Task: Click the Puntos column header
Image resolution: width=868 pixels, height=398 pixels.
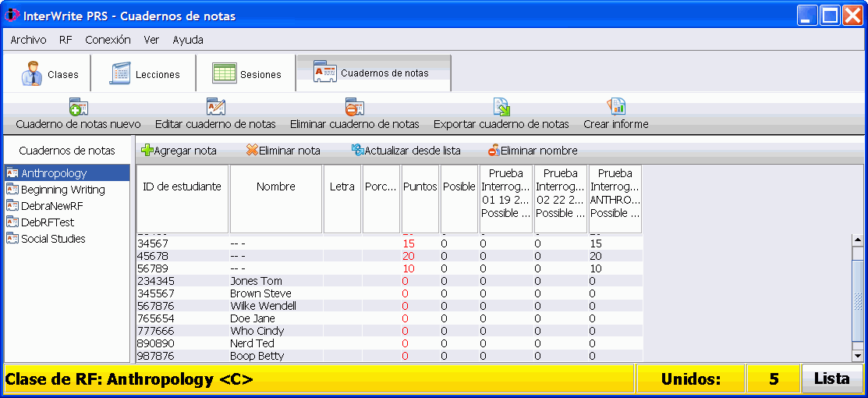Action: [x=420, y=199]
